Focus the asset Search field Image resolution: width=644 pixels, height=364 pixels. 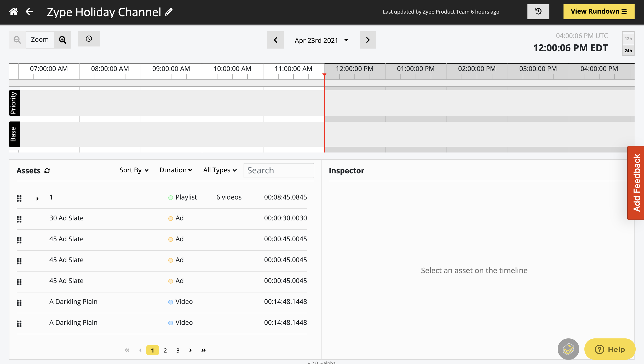(x=279, y=171)
